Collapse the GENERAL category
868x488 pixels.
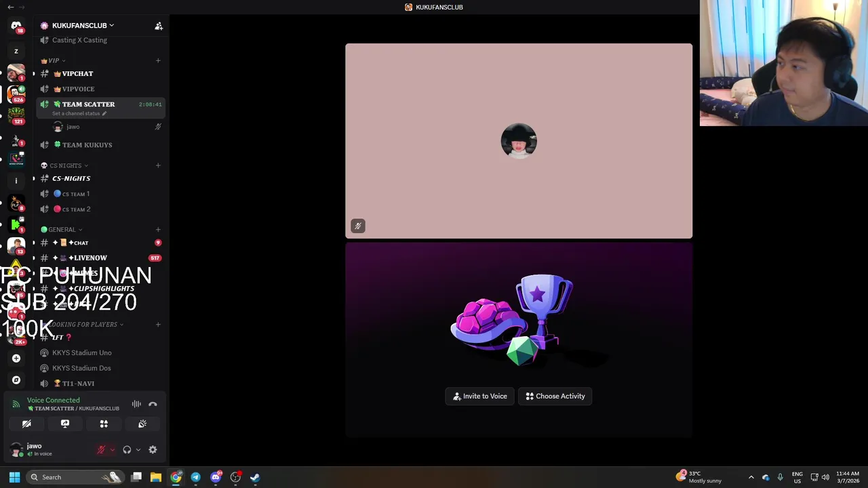point(62,230)
